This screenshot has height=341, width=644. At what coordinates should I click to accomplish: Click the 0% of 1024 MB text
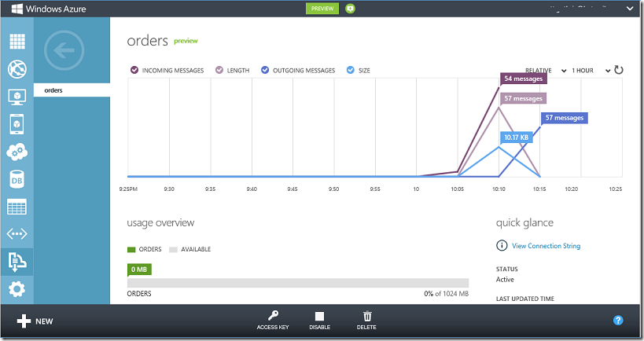pos(446,294)
